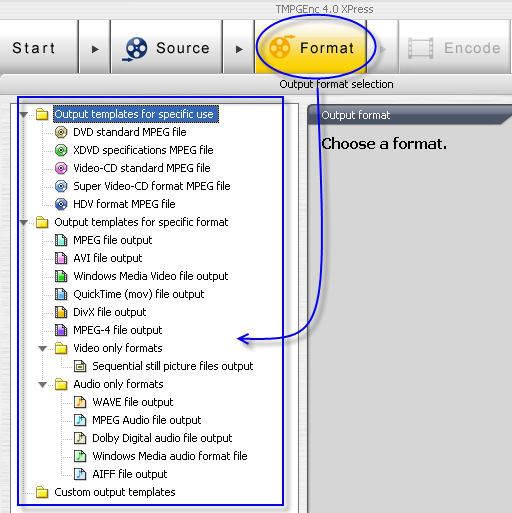The width and height of the screenshot is (512, 513).
Task: Collapse the Output templates for specific use folder
Action: (24, 115)
